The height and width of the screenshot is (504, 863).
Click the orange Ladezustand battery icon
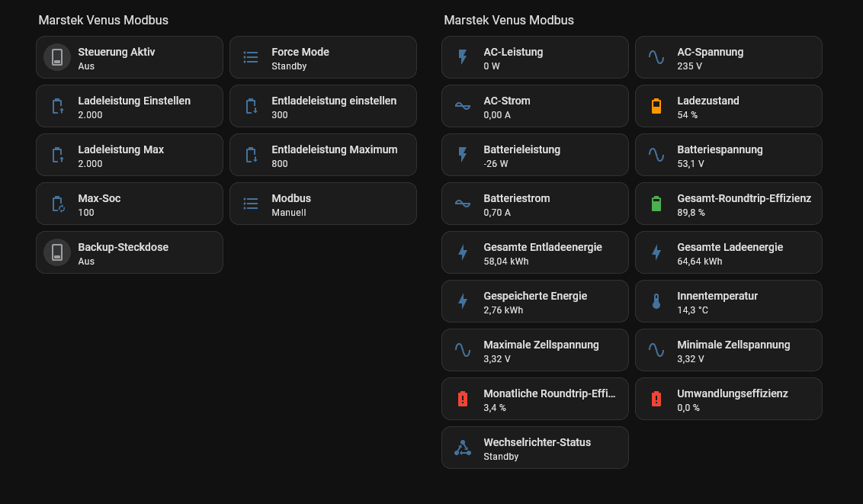click(656, 106)
